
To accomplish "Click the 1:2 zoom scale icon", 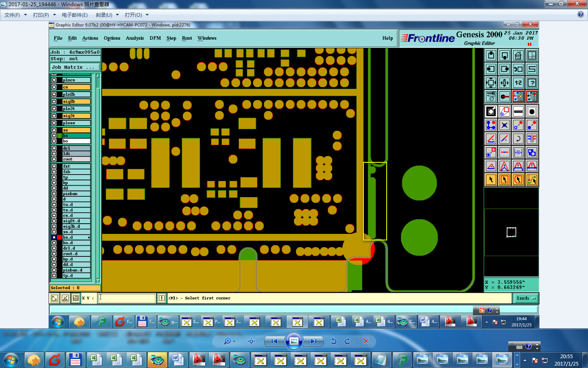I will (x=518, y=83).
